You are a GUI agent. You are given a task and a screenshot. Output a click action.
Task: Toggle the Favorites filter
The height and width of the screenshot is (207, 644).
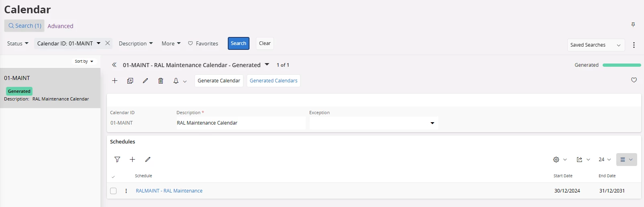tap(203, 43)
